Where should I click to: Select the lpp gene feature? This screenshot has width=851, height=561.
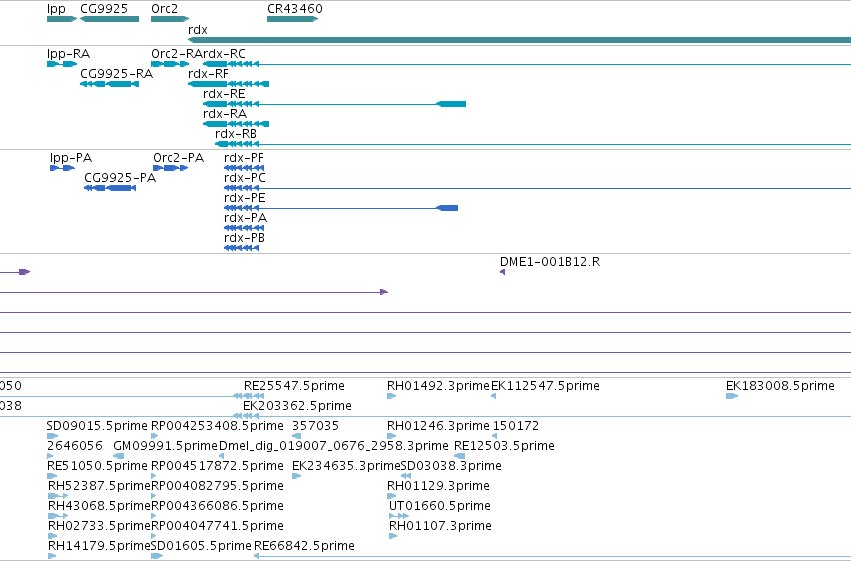click(x=62, y=19)
